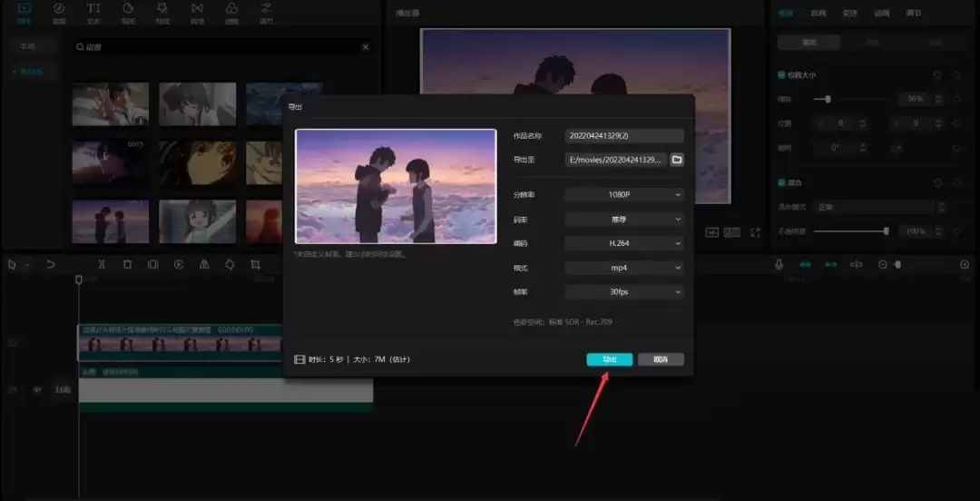Select the timeline pointer selection tool
This screenshot has height=501, width=980.
pos(12,265)
